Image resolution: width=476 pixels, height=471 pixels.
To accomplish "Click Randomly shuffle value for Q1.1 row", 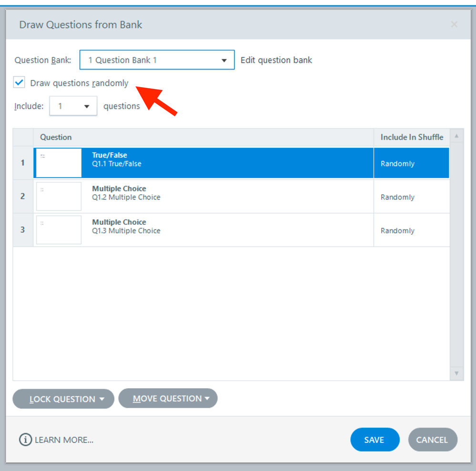I will pos(397,163).
